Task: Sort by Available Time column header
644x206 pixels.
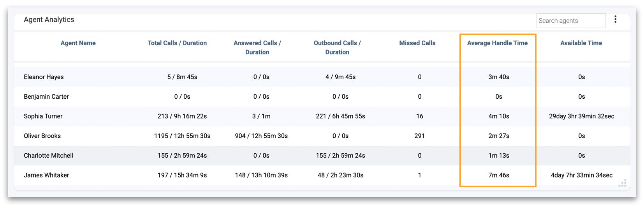Action: [x=581, y=43]
